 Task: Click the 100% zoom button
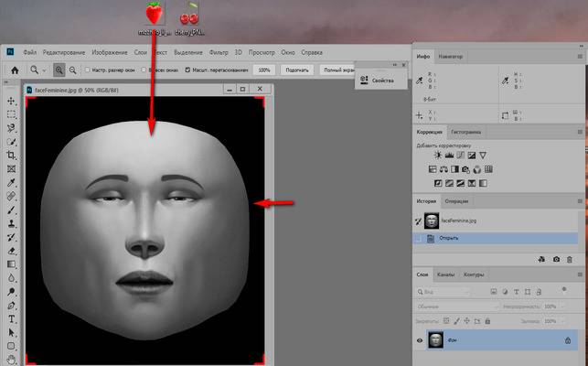(x=264, y=70)
